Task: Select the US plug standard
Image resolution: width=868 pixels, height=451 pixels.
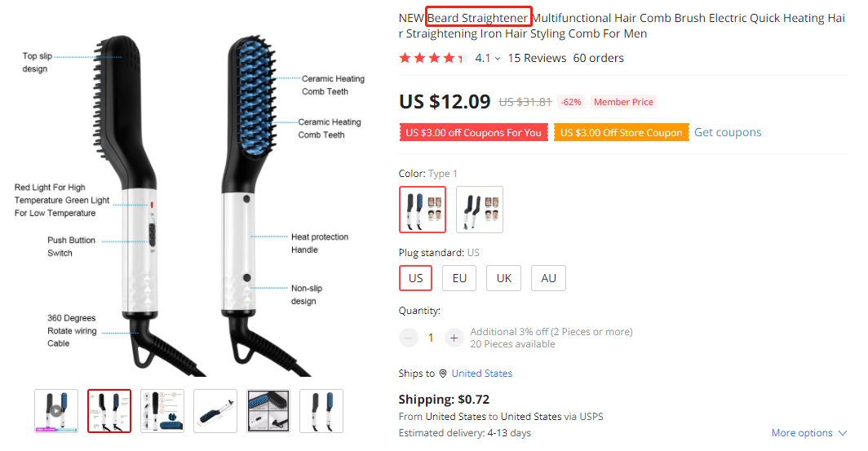Action: click(x=415, y=278)
